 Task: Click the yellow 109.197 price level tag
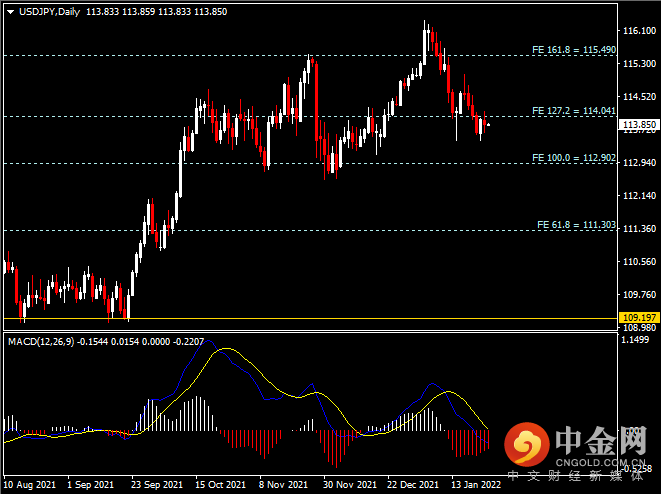639,317
